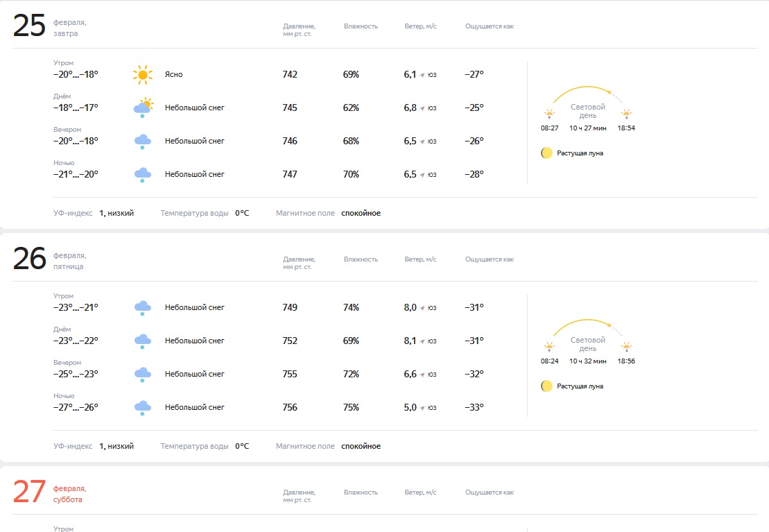Open the red 27 февраля Saturday heading
Image resolution: width=769 pixels, height=532 pixels.
[x=50, y=493]
